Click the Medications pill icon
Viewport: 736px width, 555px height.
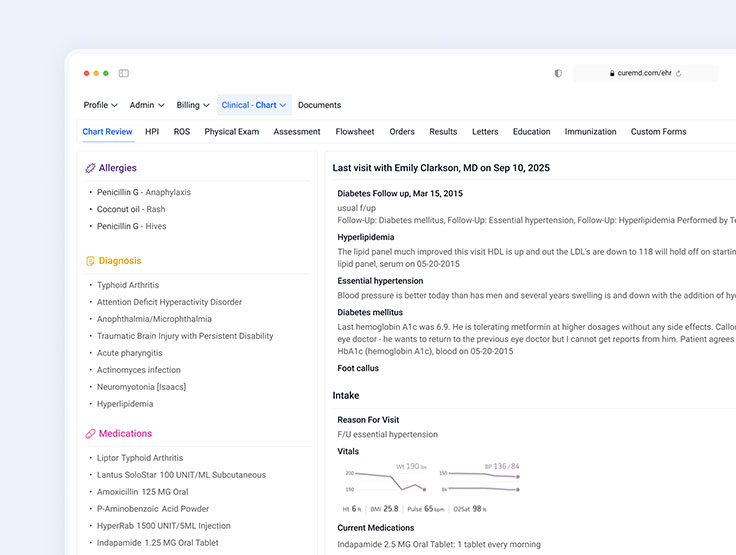(x=90, y=434)
